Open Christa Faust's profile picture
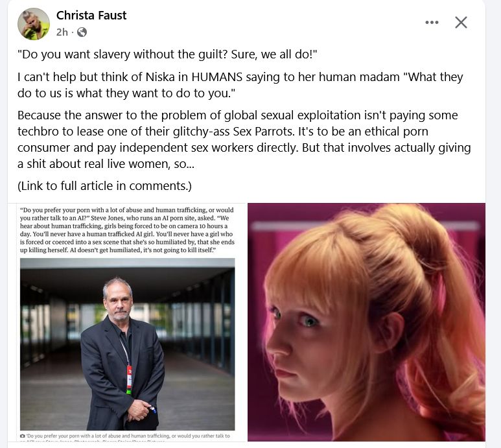 [x=34, y=24]
